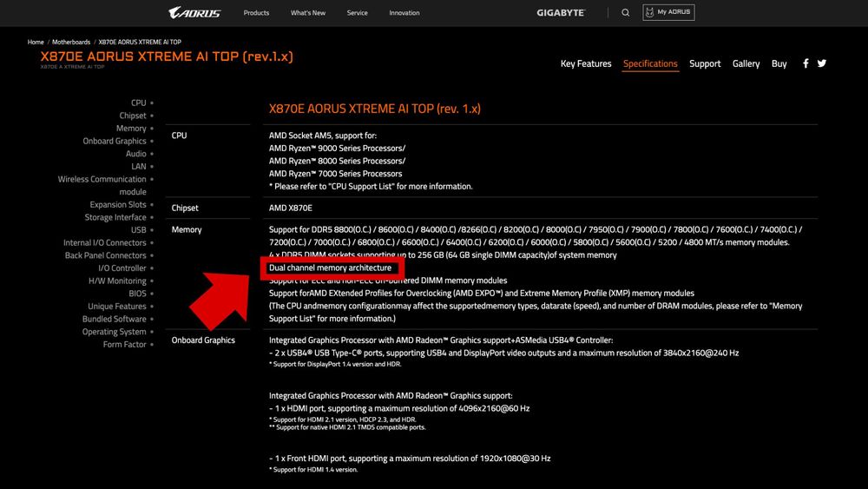Switch to the Key Features tab
868x489 pixels.
(x=586, y=63)
